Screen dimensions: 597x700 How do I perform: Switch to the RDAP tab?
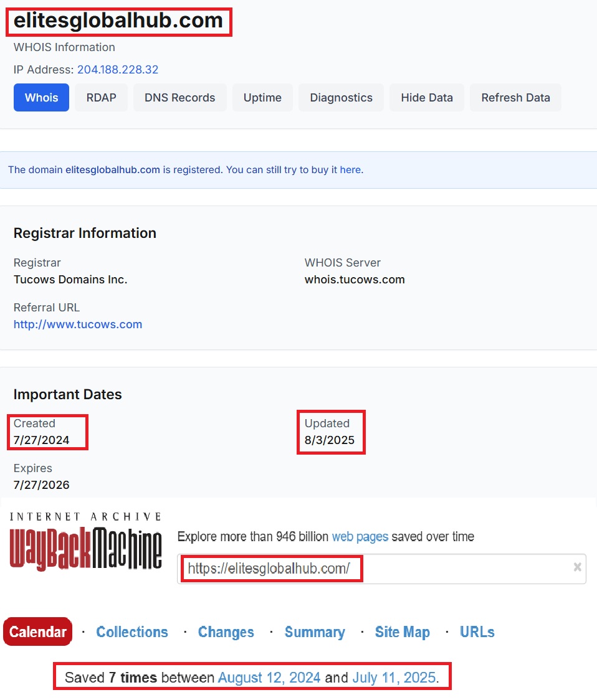tap(101, 97)
